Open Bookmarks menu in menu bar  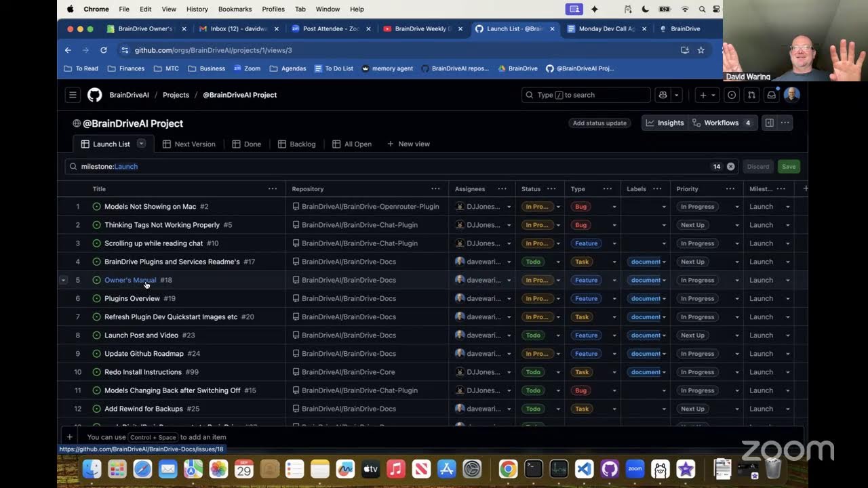pos(235,9)
